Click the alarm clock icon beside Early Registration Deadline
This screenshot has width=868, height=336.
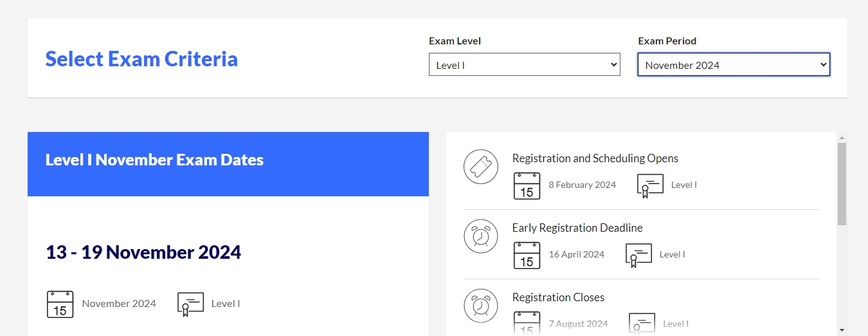[x=481, y=236]
